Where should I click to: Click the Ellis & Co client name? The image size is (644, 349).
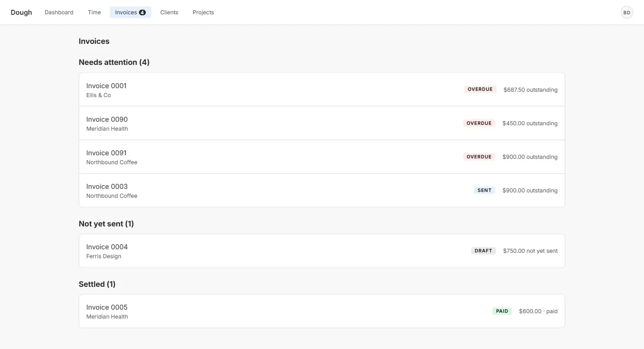[x=98, y=95]
